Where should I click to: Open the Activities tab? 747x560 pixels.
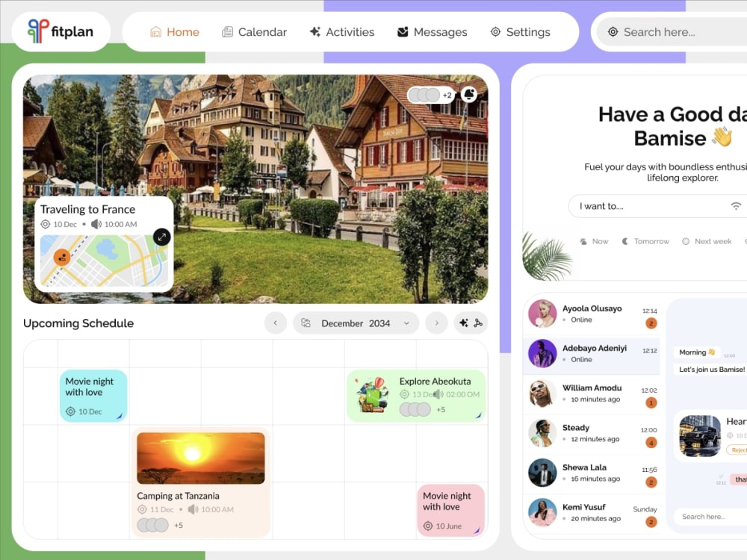pyautogui.click(x=342, y=32)
